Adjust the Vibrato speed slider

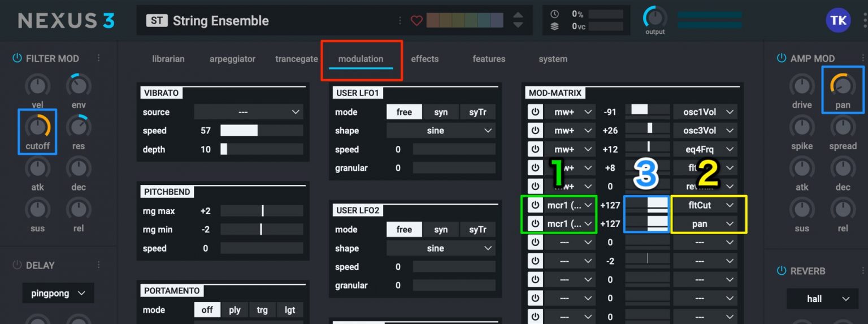pos(261,131)
